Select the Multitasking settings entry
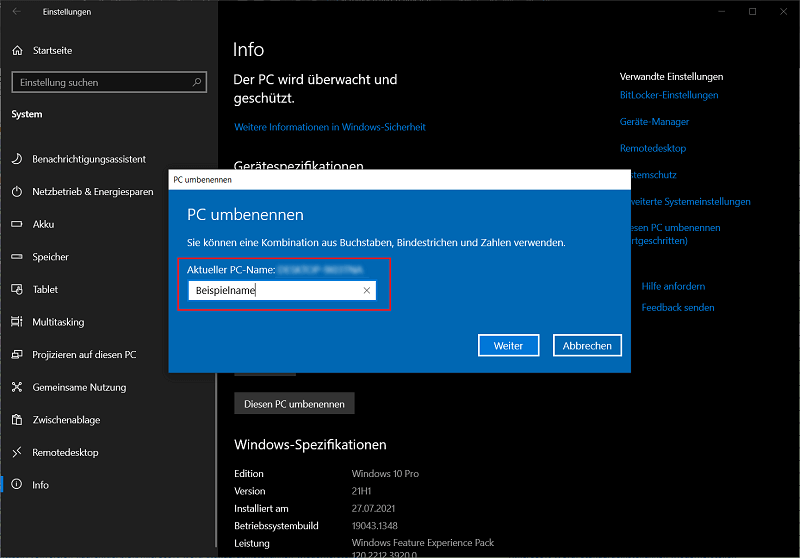 [58, 322]
